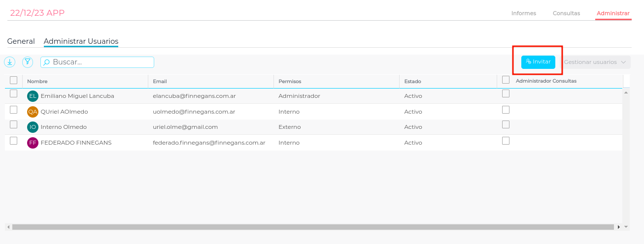Click the Buscar search field
This screenshot has width=644, height=244.
[x=101, y=62]
